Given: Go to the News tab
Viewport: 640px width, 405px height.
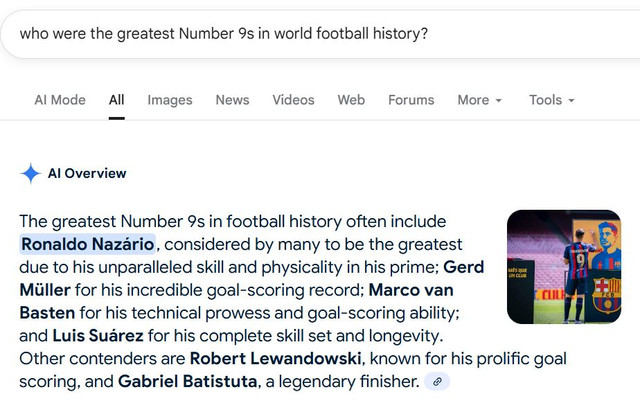Looking at the screenshot, I should pyautogui.click(x=232, y=100).
